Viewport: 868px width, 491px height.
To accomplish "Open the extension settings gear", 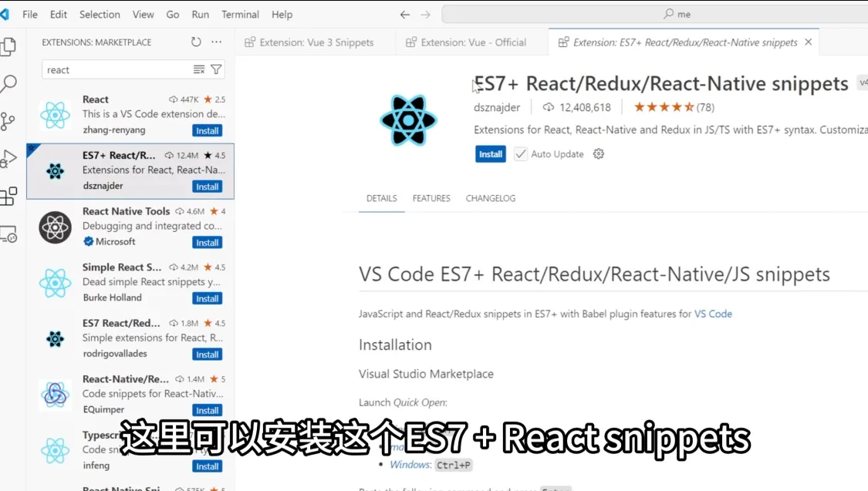I will 599,153.
